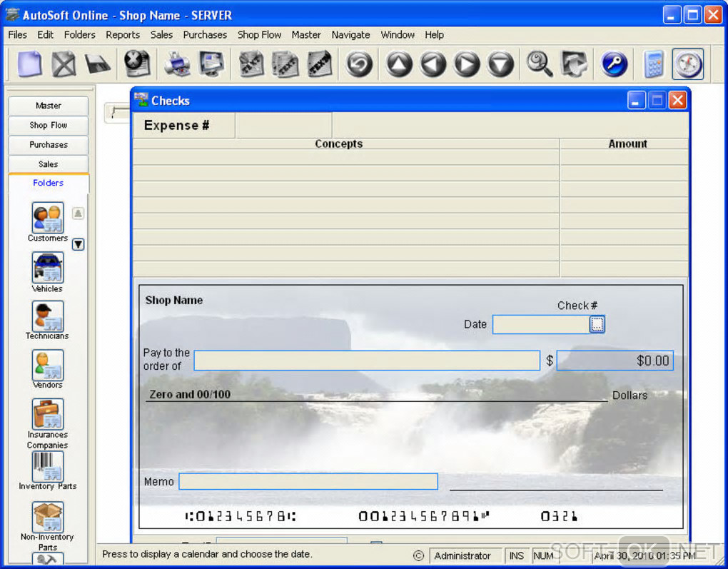Screen dimensions: 728x569
Task: Open the Files menu
Action: pyautogui.click(x=18, y=35)
